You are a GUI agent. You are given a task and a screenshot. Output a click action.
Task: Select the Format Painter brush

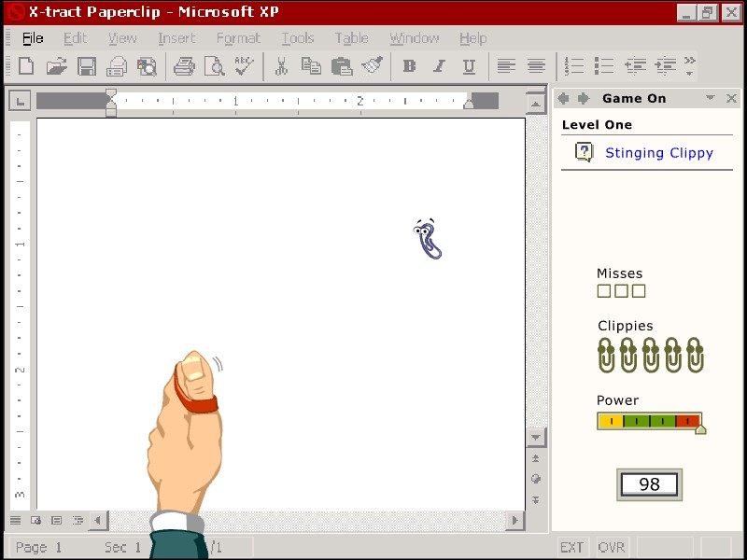[372, 66]
